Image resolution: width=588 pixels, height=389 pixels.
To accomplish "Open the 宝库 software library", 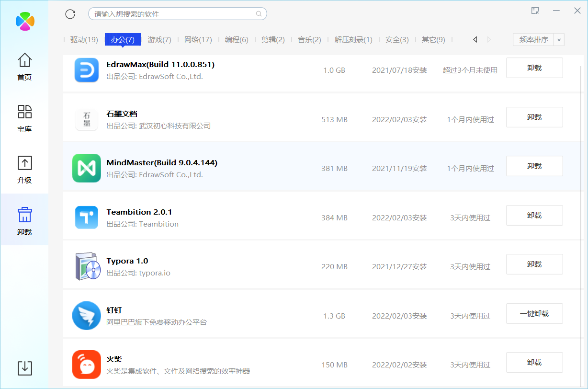I will (24, 119).
